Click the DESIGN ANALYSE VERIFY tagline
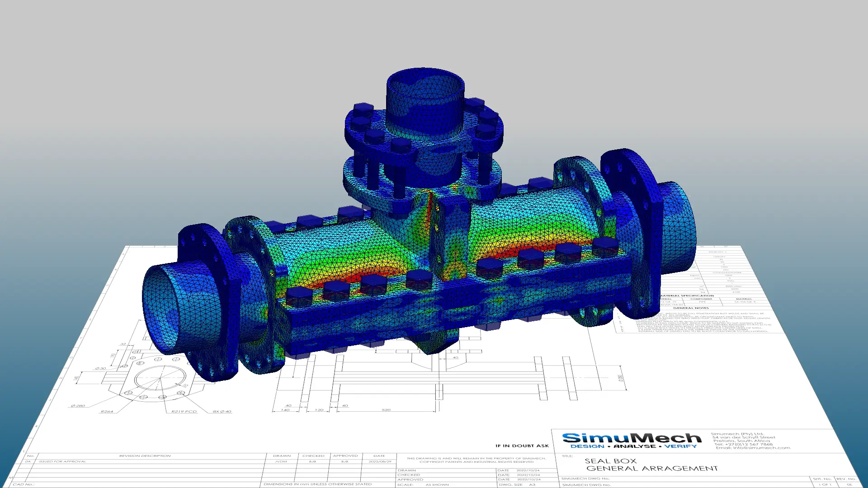 click(633, 446)
